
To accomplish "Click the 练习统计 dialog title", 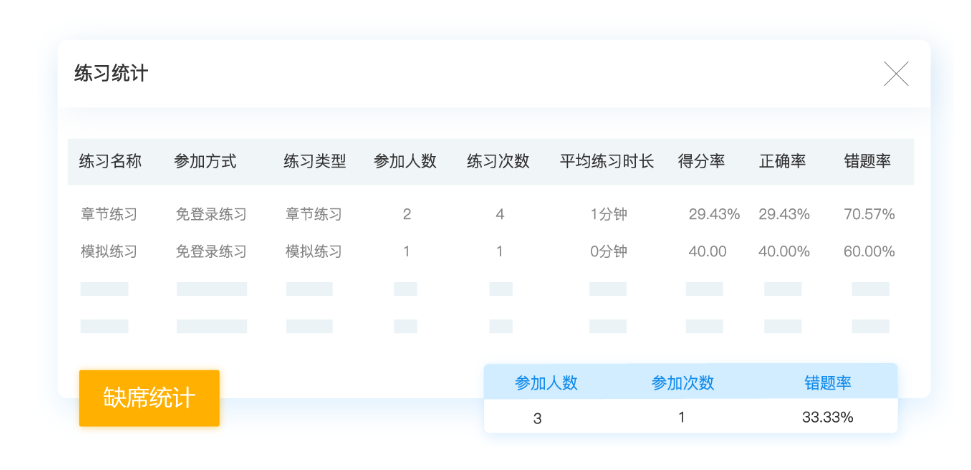I will 111,74.
